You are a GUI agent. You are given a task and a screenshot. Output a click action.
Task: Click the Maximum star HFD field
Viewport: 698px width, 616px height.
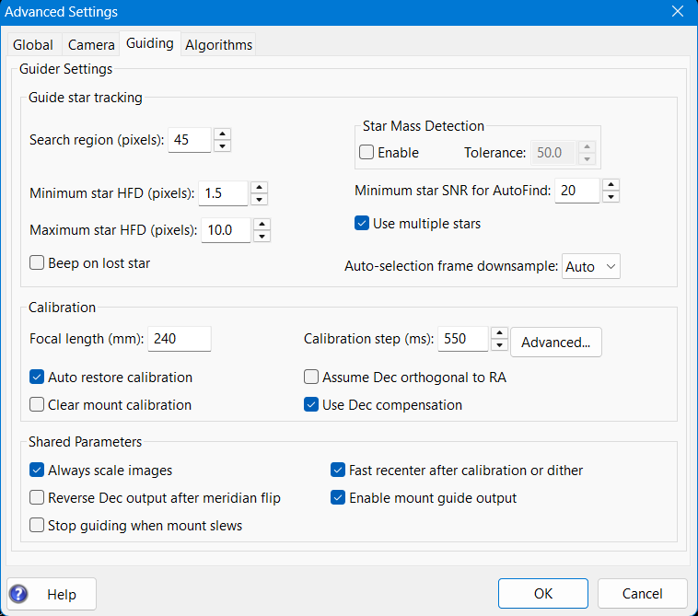pyautogui.click(x=227, y=230)
